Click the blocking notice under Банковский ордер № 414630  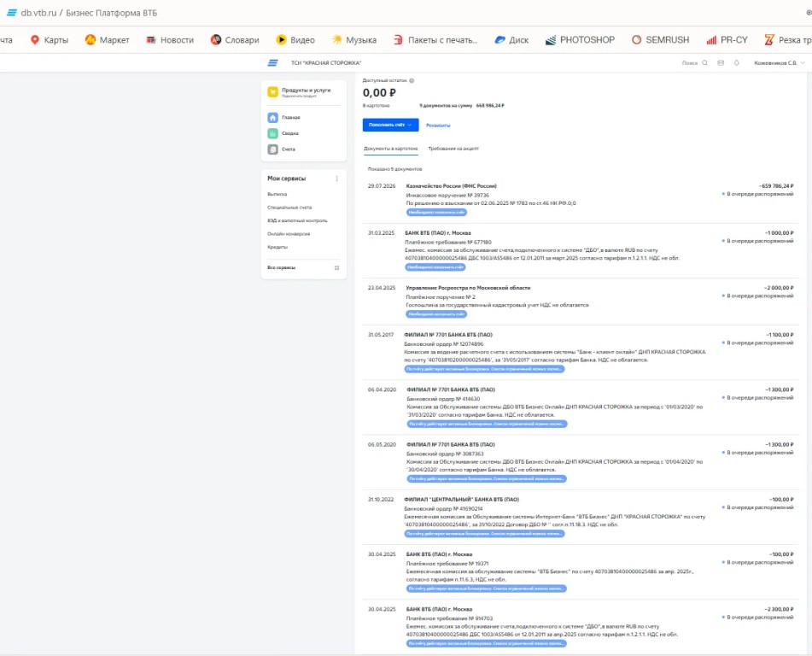pyautogui.click(x=487, y=424)
